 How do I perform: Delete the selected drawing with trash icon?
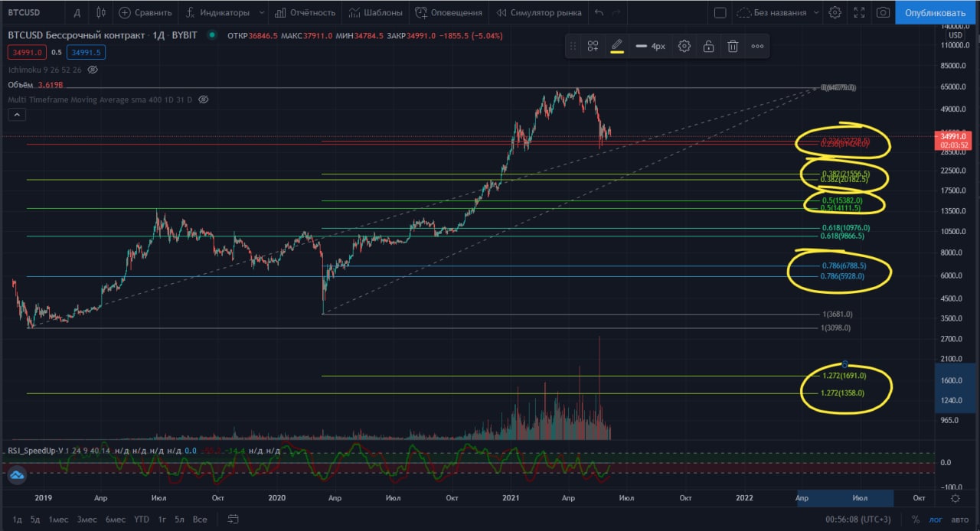click(733, 46)
